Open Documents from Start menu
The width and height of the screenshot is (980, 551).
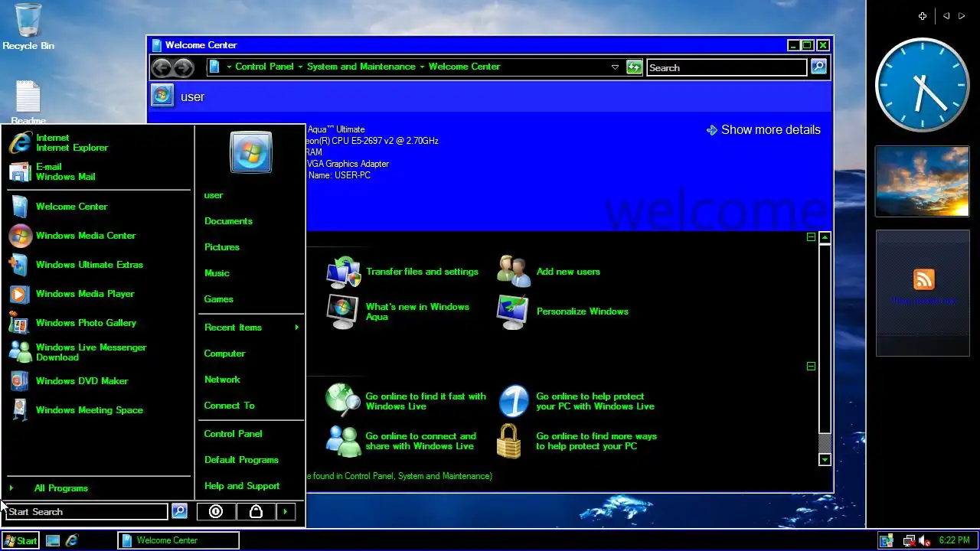pos(228,221)
